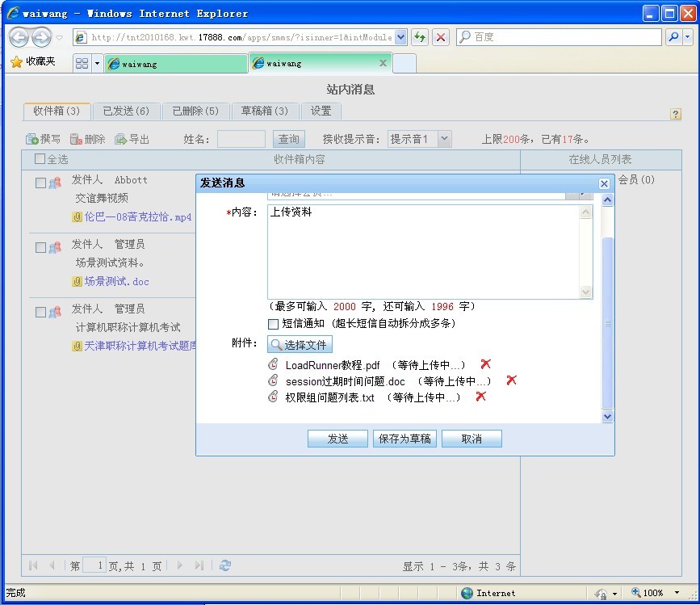Close the 发送消息 dialog
Viewport: 700px width, 605px height.
604,183
